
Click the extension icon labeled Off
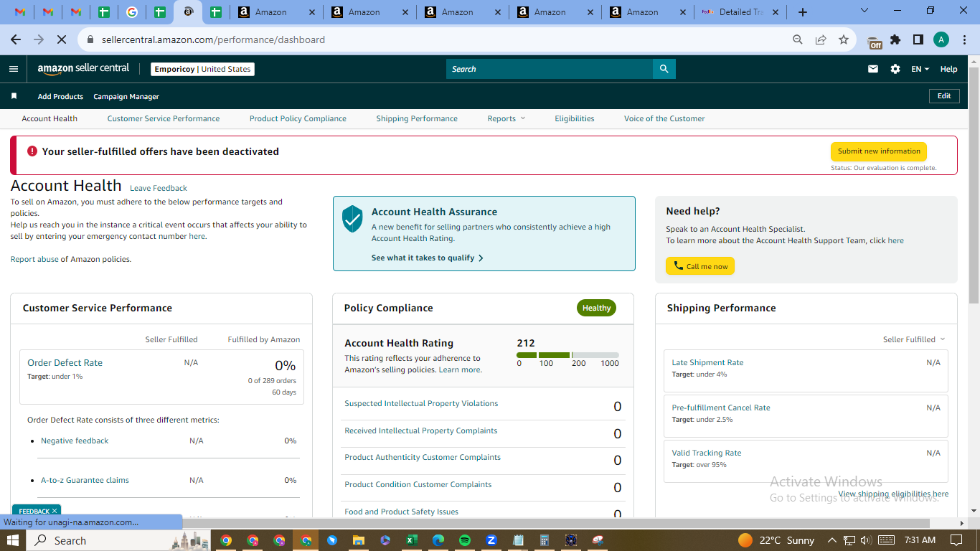(875, 41)
